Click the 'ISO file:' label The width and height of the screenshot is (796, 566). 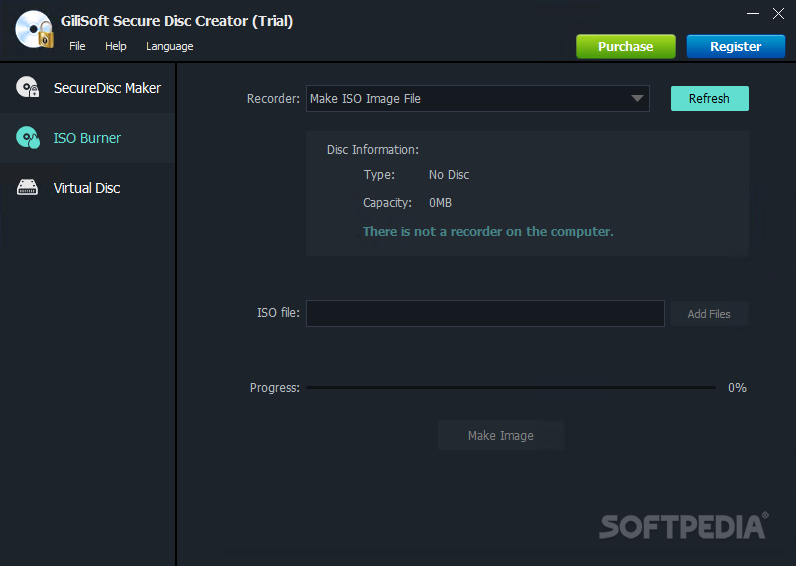pyautogui.click(x=278, y=313)
